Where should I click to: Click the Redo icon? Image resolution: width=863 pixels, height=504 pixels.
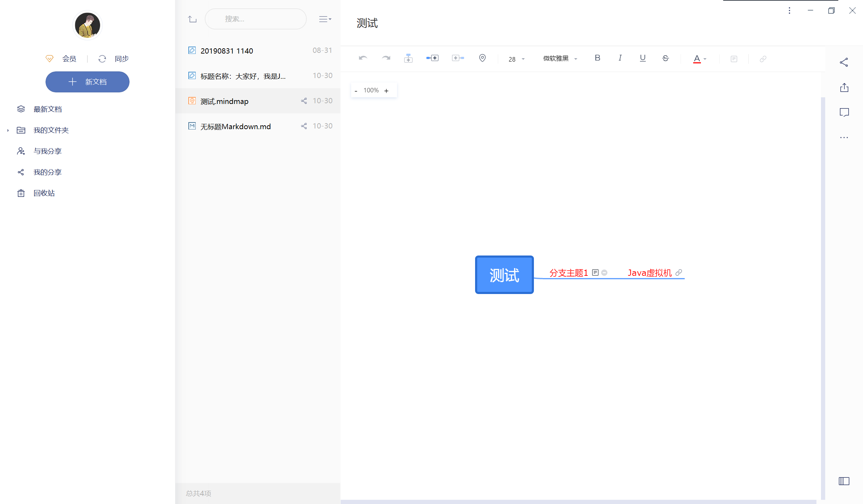pyautogui.click(x=385, y=58)
